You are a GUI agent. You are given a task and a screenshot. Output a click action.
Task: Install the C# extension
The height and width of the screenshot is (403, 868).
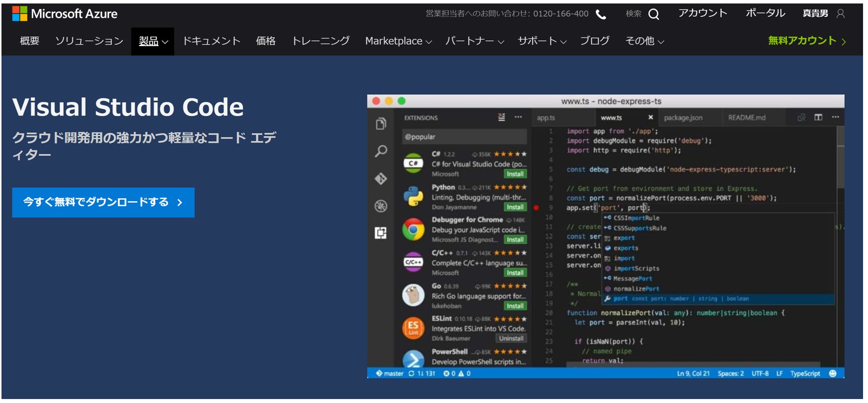515,174
